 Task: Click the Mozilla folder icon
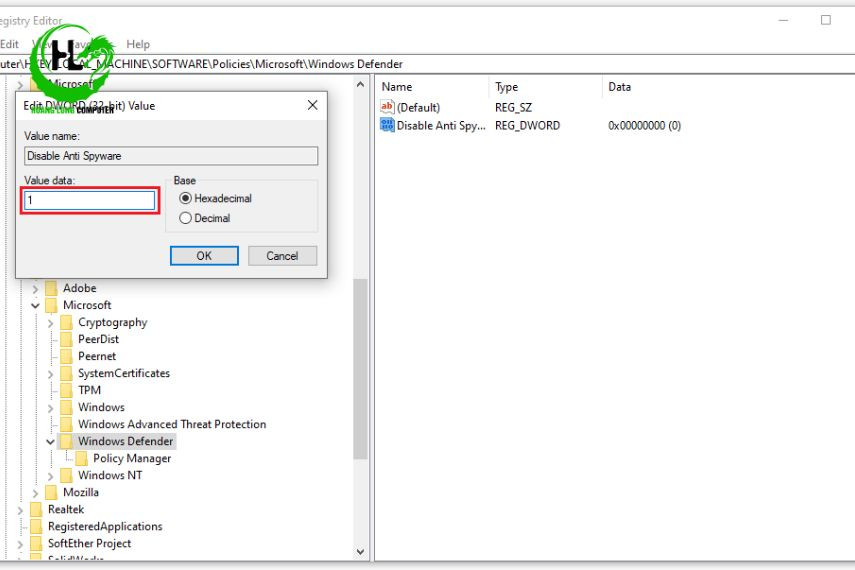pyautogui.click(x=51, y=493)
